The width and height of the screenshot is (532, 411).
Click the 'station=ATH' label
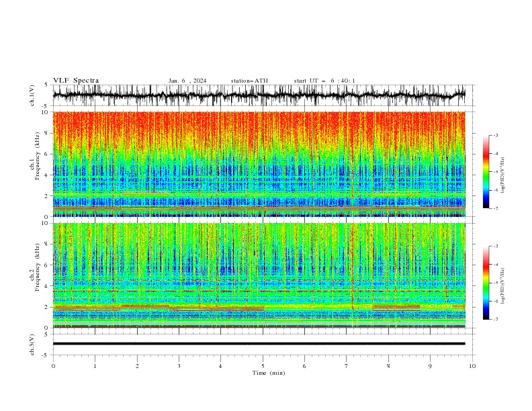pyautogui.click(x=249, y=81)
